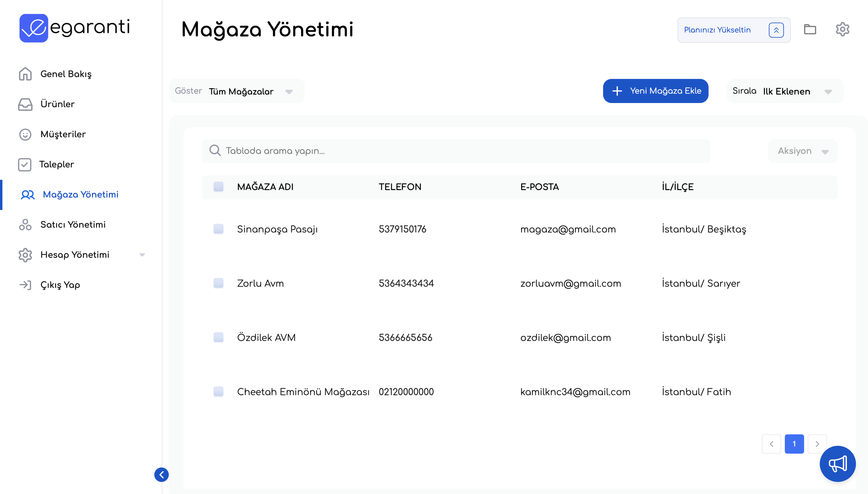Click Yeni Mağaza Ekle button

point(656,91)
